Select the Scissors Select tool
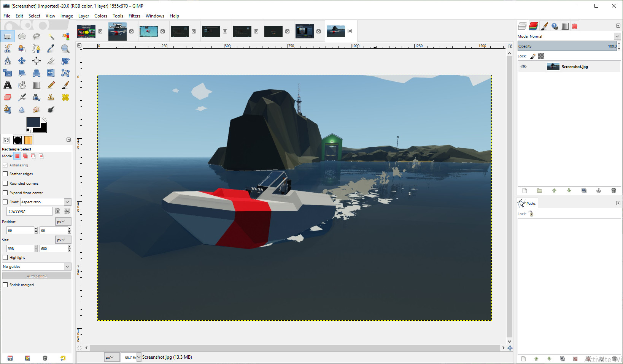 (8, 49)
